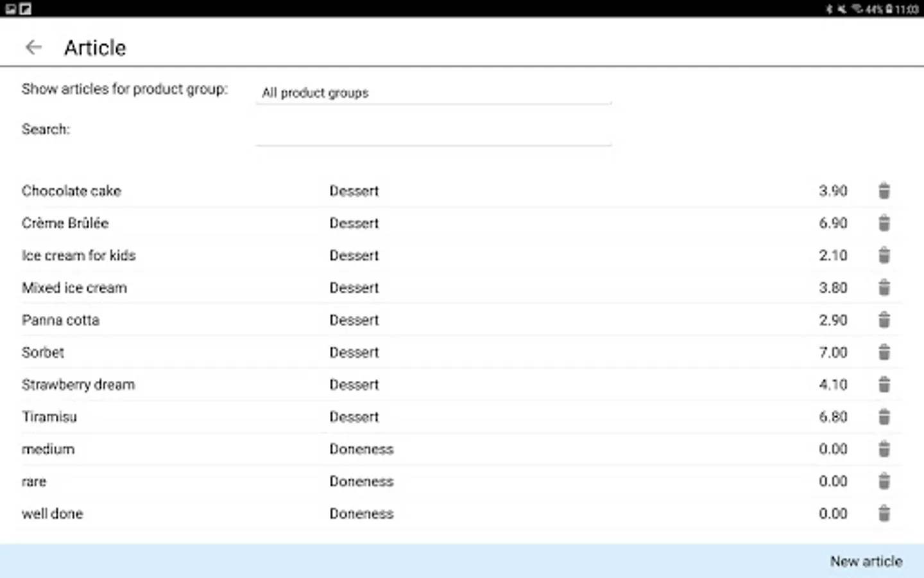The width and height of the screenshot is (924, 578).
Task: Focus the Search input field
Action: (433, 133)
